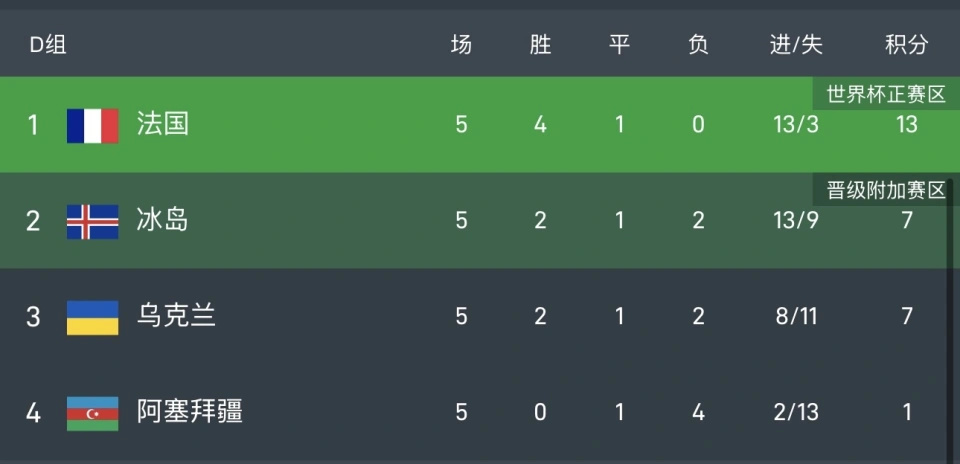The image size is (960, 464).
Task: Click the 积分 points column header
Action: tap(906, 45)
